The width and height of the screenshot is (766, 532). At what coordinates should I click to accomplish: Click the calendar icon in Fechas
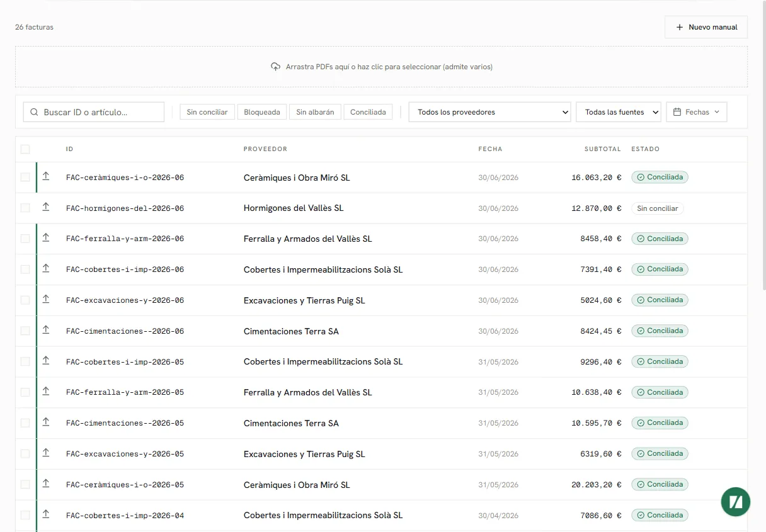click(677, 112)
